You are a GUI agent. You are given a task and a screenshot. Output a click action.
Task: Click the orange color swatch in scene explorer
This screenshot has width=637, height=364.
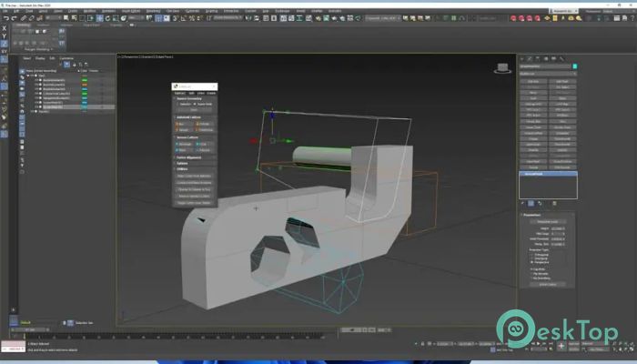click(84, 85)
